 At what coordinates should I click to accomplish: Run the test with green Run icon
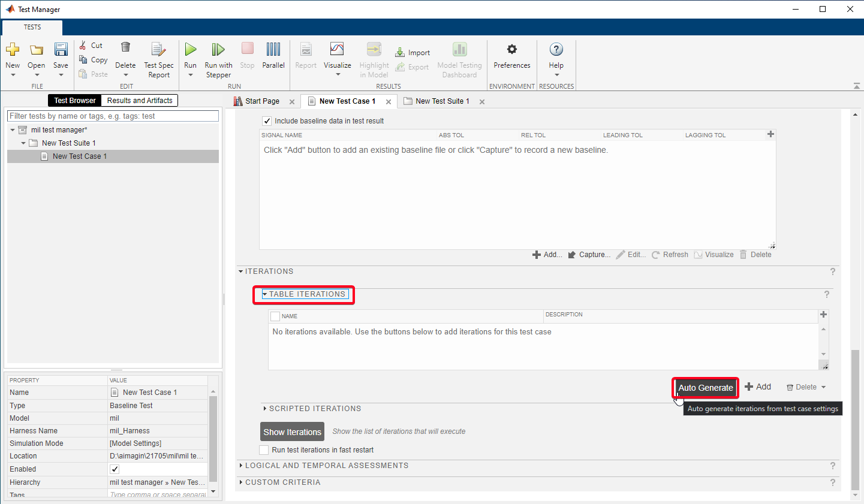191,49
